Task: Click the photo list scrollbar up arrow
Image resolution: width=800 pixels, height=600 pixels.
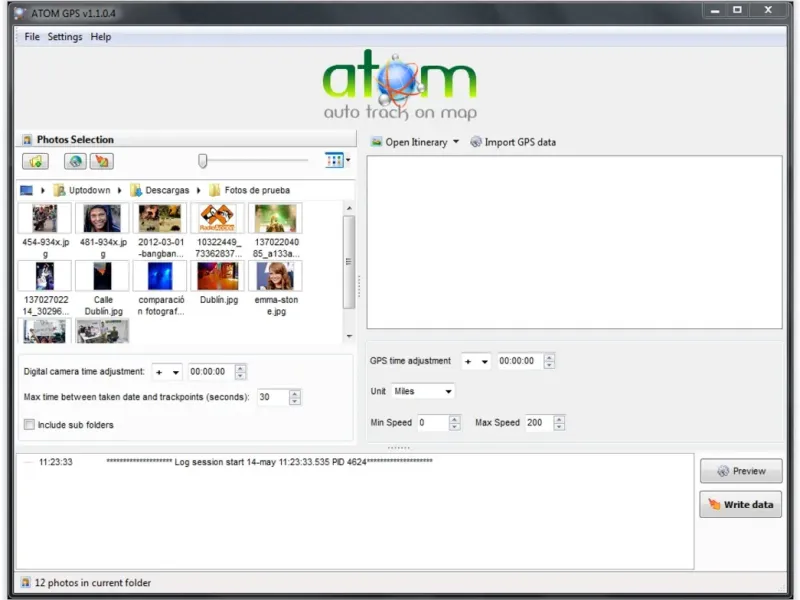Action: click(349, 208)
